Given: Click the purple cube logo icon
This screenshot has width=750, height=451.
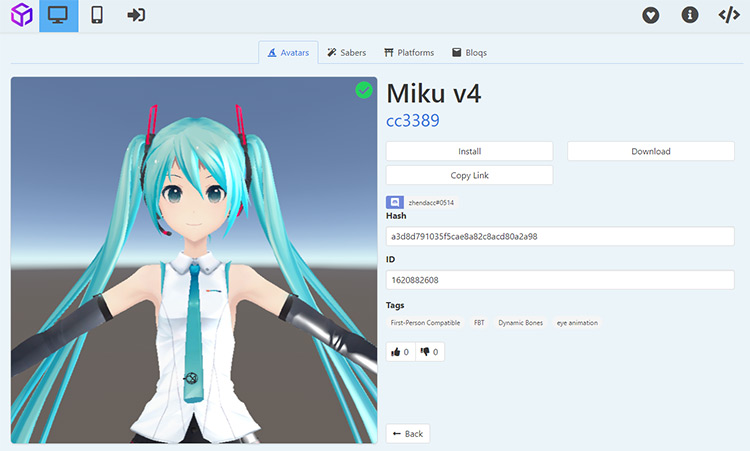Looking at the screenshot, I should pos(22,15).
